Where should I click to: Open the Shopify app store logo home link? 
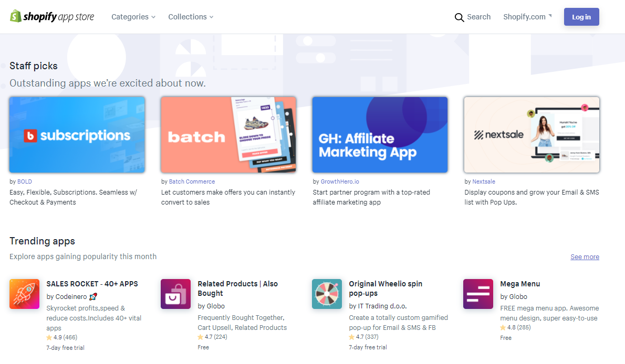point(52,17)
